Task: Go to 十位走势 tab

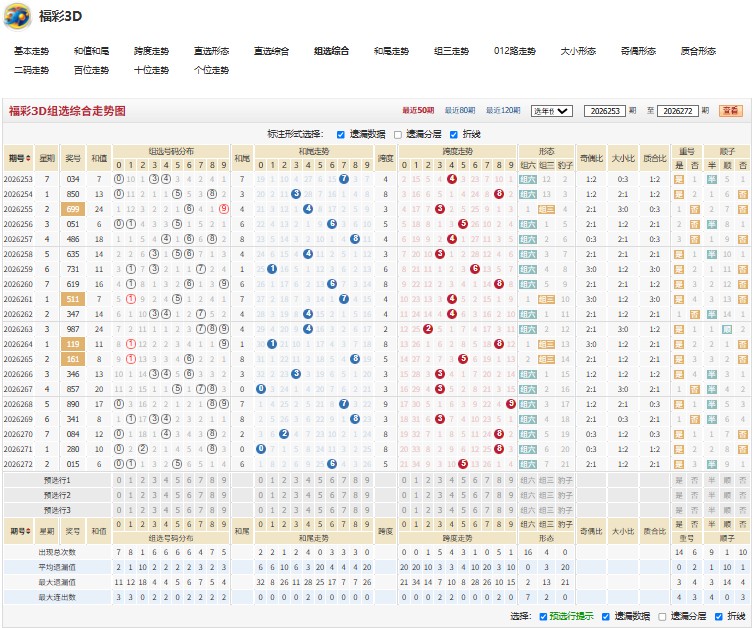Action: click(x=151, y=70)
